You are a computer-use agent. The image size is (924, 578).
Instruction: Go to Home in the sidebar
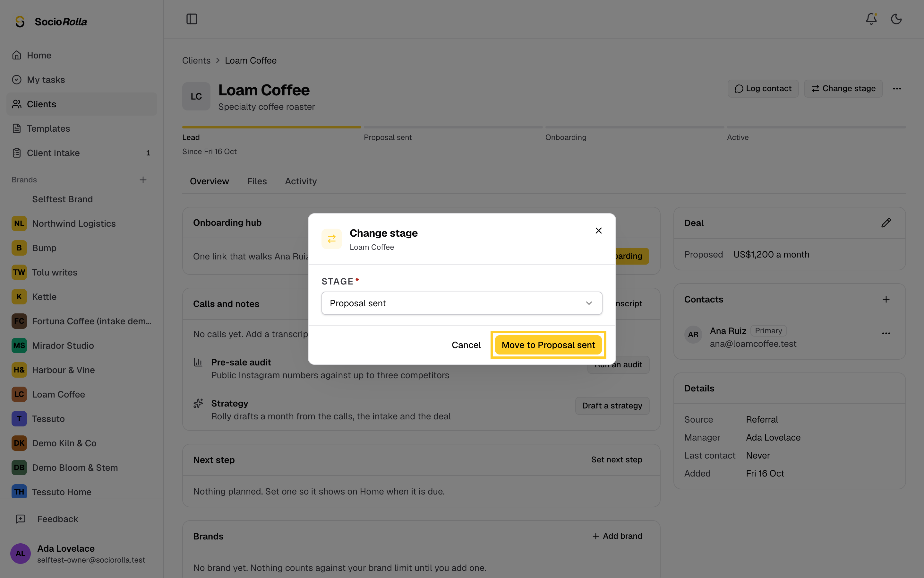(x=82, y=56)
